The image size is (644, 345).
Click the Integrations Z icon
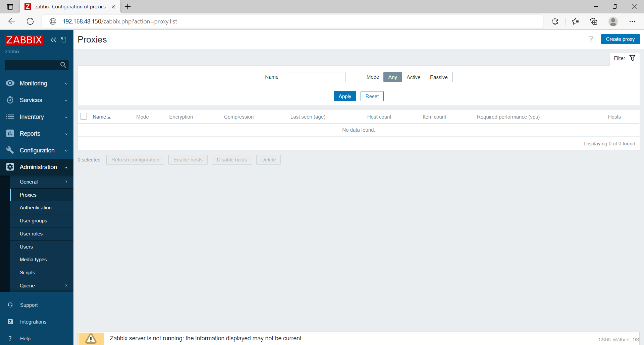(x=10, y=322)
